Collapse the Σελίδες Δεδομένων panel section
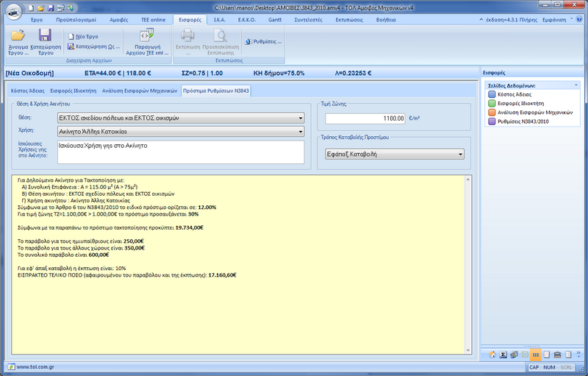The image size is (588, 376). click(x=577, y=85)
